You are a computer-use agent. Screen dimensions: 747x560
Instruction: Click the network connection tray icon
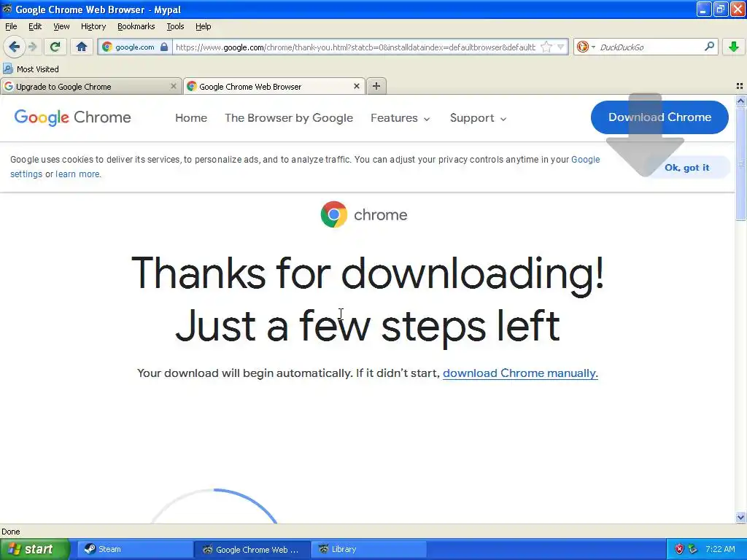coord(693,549)
